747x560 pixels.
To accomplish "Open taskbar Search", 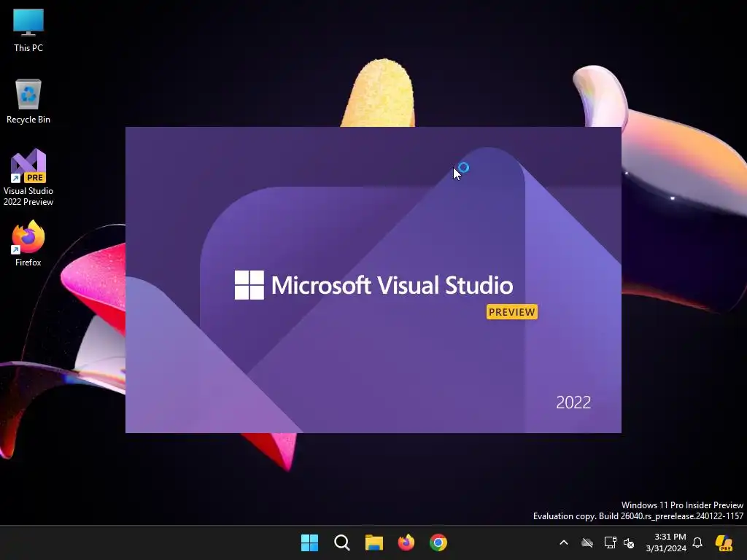I will click(342, 542).
